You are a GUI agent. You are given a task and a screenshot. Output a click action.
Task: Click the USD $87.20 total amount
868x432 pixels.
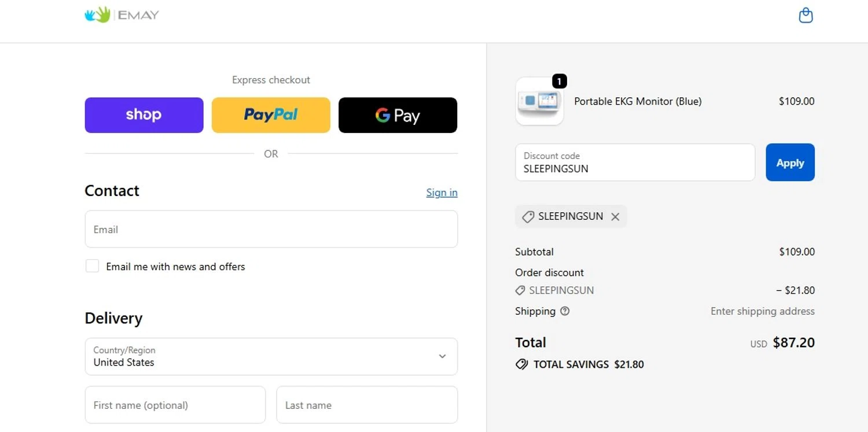pyautogui.click(x=782, y=342)
